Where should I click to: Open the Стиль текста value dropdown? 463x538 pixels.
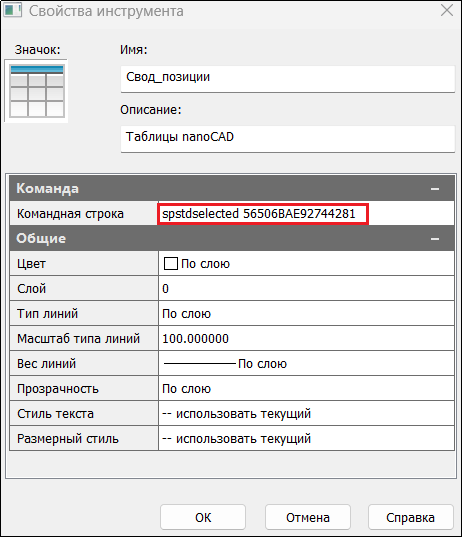tap(306, 414)
